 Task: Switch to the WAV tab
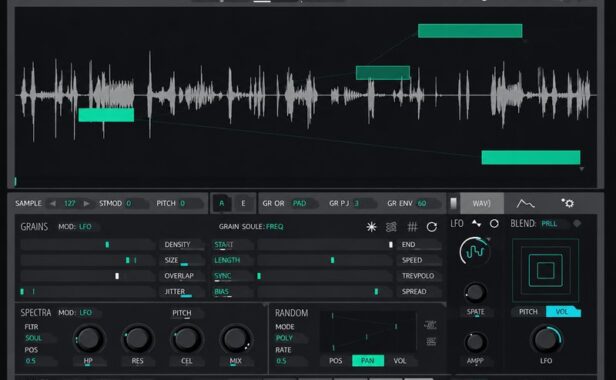pos(482,203)
